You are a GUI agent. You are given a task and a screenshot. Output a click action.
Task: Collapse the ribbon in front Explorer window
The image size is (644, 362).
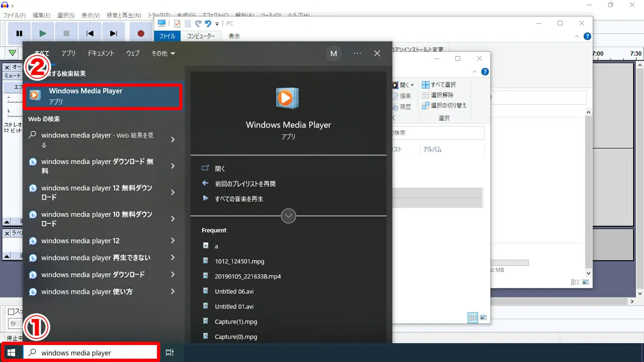475,72
